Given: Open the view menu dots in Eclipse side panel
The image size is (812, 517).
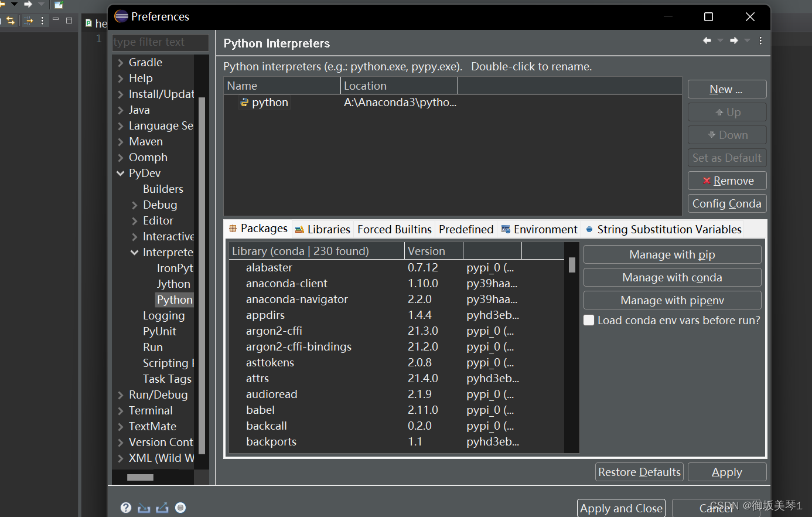Looking at the screenshot, I should 42,21.
